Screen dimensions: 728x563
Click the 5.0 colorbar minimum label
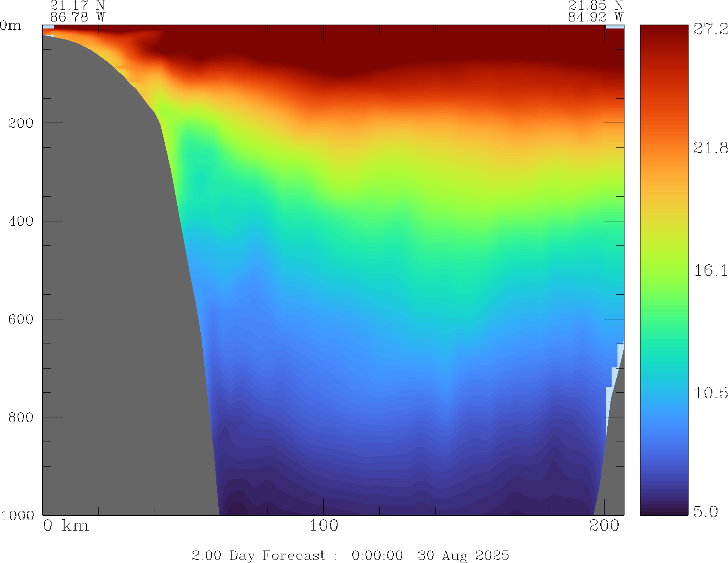(705, 512)
